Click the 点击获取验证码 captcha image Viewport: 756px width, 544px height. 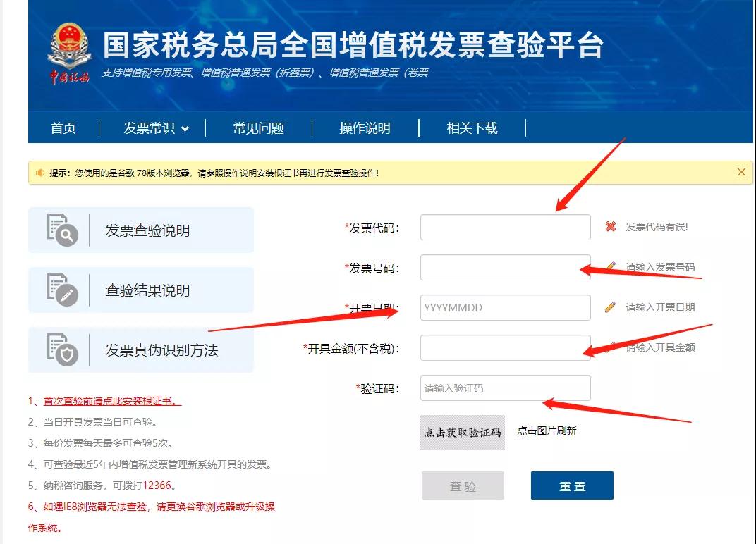[x=463, y=432]
